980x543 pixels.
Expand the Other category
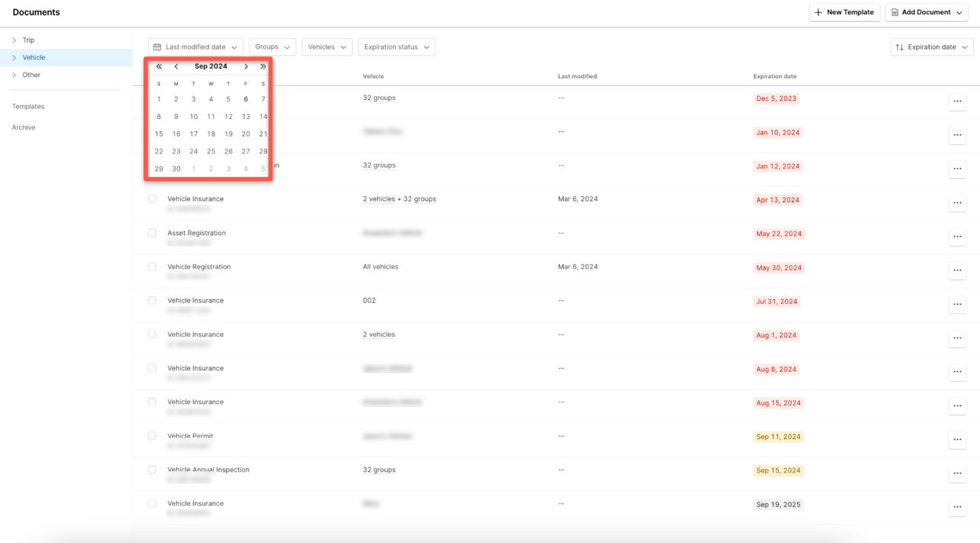(14, 75)
